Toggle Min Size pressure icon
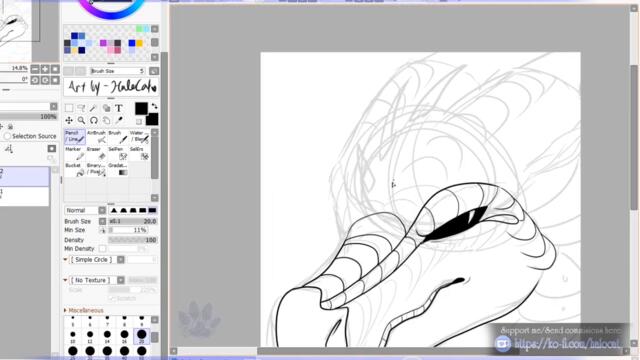The height and width of the screenshot is (360, 640). (x=102, y=230)
